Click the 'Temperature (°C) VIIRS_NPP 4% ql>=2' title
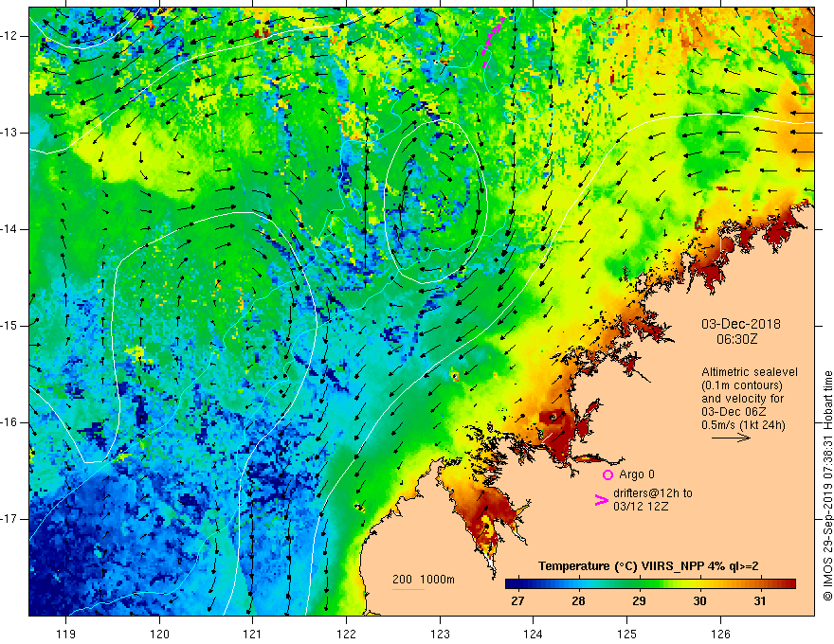 648,566
